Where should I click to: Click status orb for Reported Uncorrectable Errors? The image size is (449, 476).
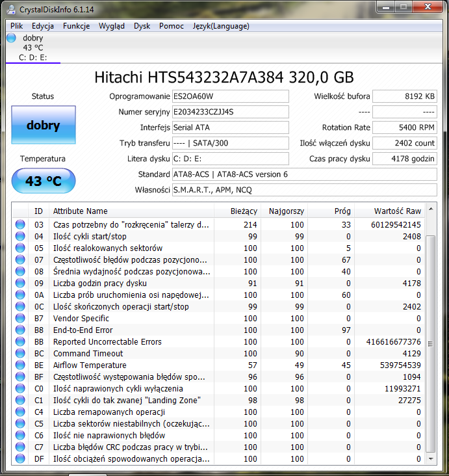[x=20, y=341]
